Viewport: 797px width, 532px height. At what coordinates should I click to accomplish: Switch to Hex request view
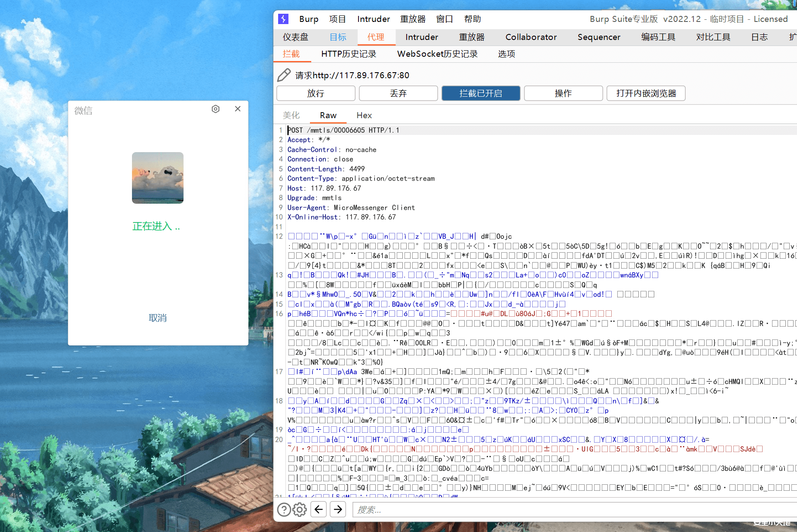pos(364,115)
